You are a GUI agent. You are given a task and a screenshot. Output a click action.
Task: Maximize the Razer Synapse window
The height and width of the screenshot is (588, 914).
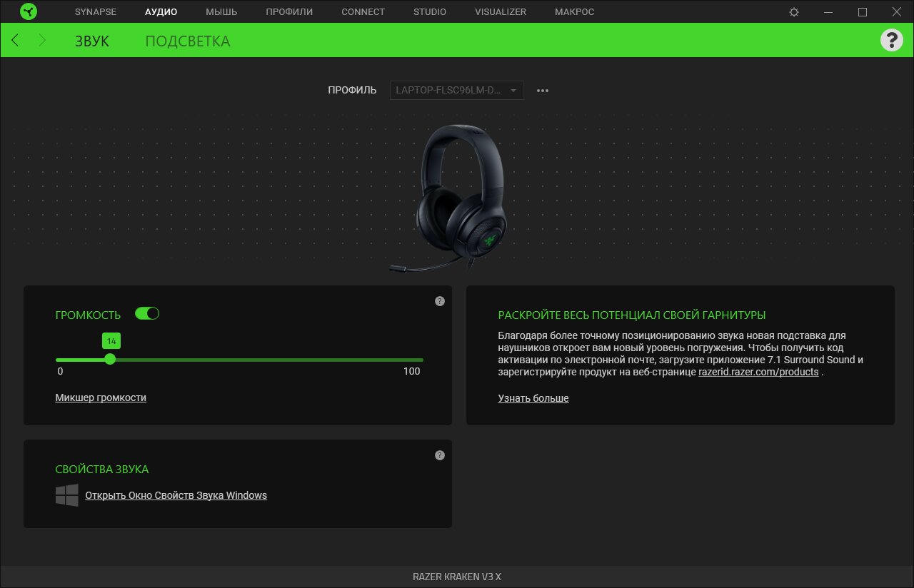point(863,12)
